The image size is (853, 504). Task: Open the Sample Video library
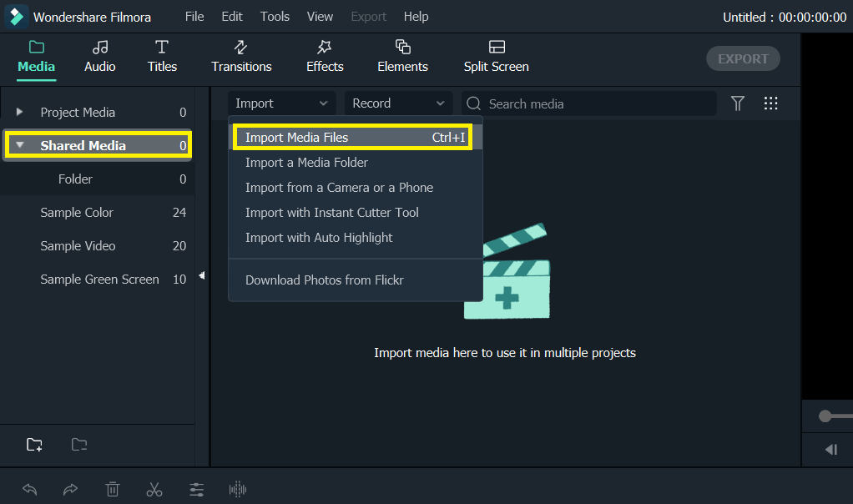[x=98, y=246]
